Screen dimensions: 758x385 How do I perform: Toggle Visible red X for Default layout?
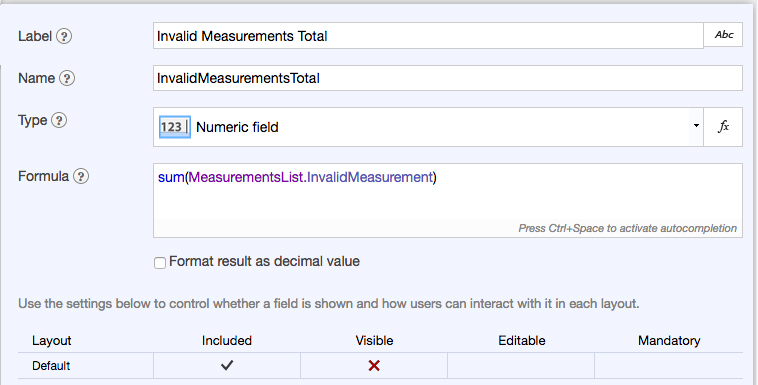[374, 366]
